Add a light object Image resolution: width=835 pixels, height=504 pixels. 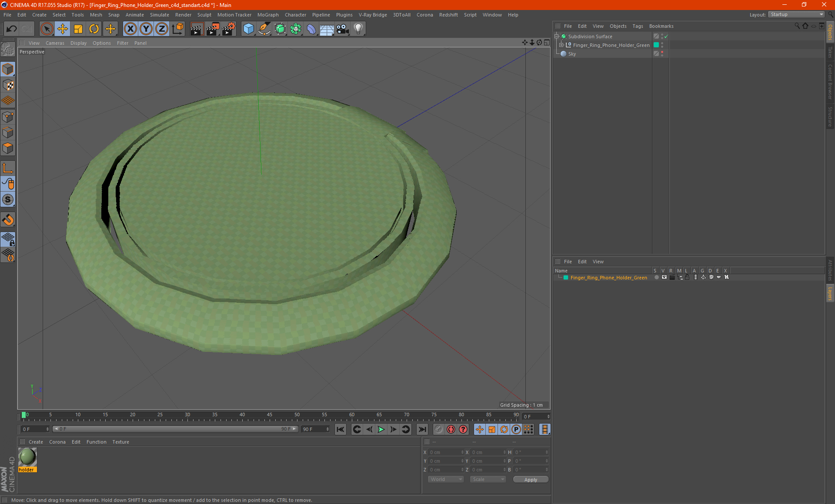click(358, 29)
